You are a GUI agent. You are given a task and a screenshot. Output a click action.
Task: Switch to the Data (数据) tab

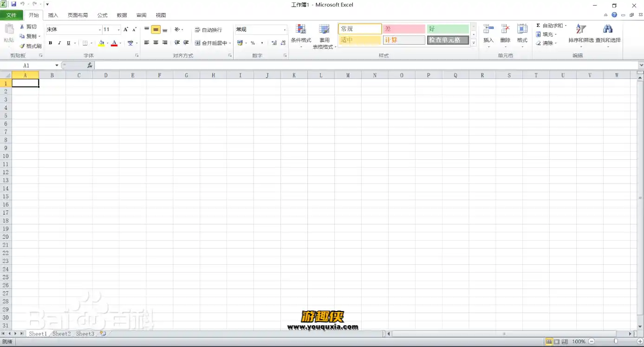click(x=122, y=15)
